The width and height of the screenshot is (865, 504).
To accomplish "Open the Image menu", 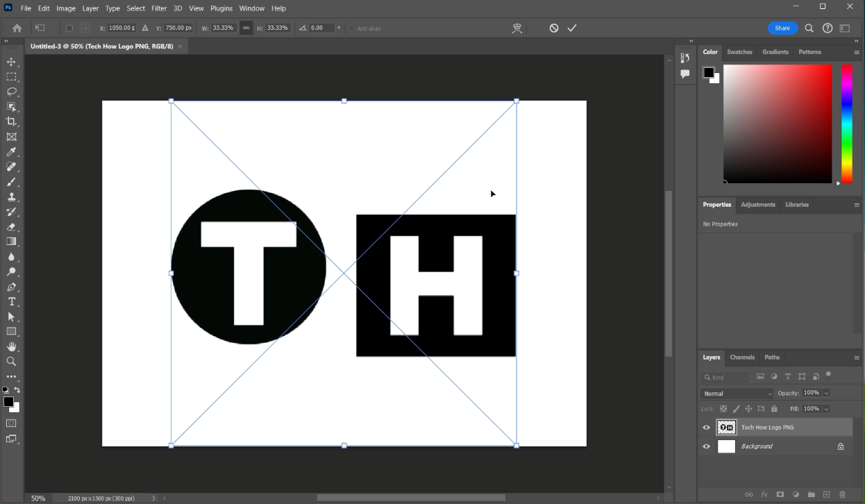I will [66, 8].
